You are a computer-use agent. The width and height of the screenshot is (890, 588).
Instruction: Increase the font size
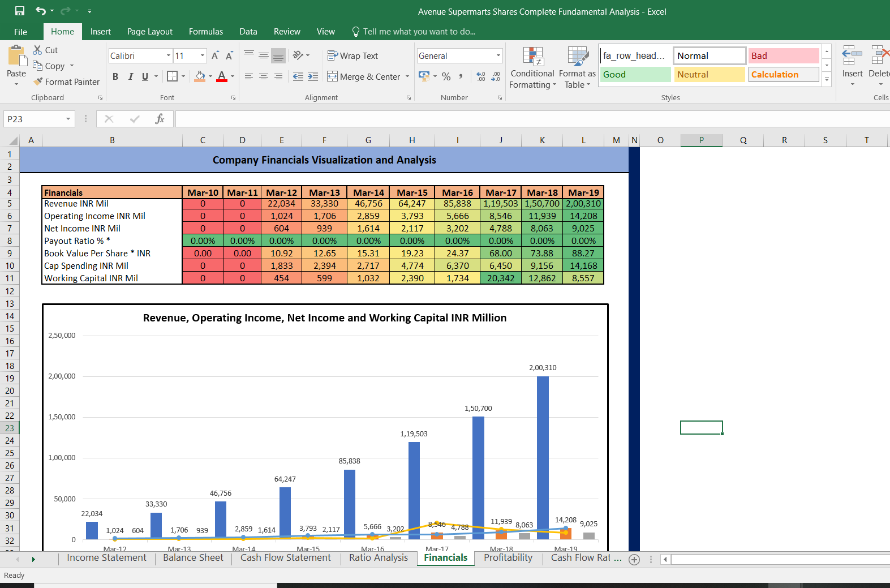coord(215,55)
